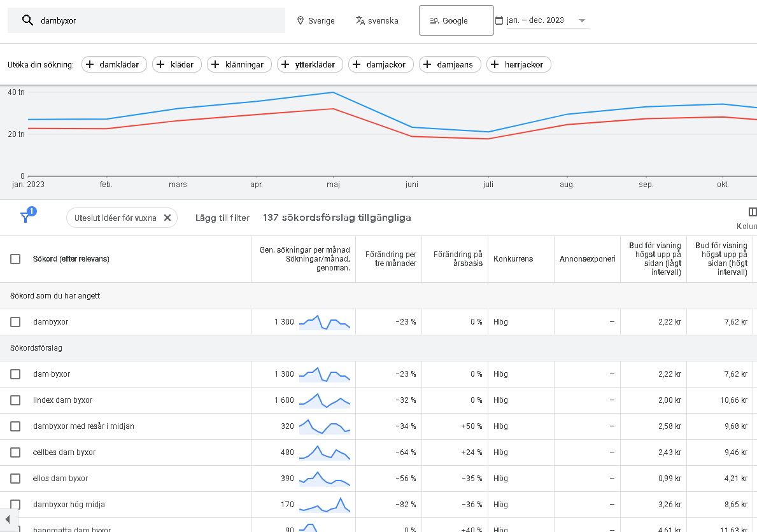
Task: Remove the Uteslut idéer för vuxna filter
Action: tap(167, 218)
